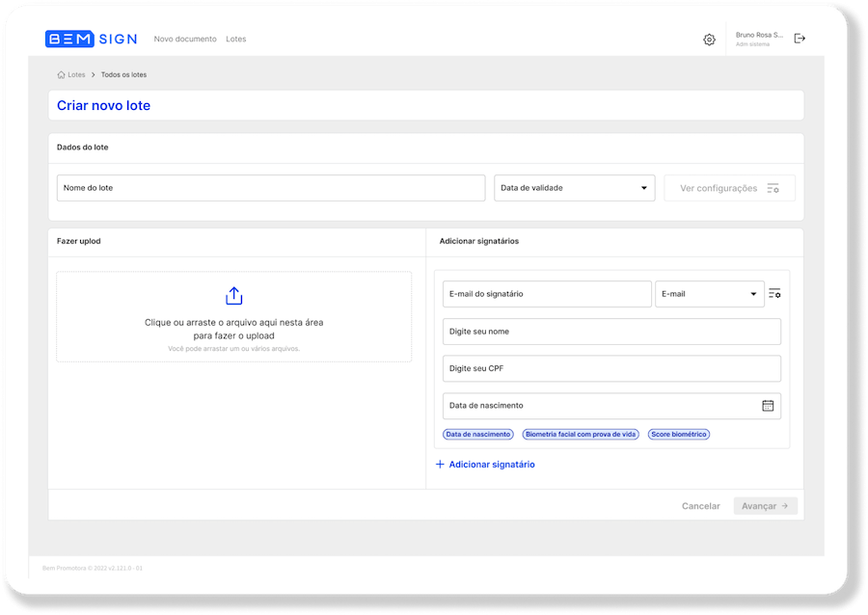Expand the Data de validade dropdown
This screenshot has width=868, height=615.
click(574, 188)
